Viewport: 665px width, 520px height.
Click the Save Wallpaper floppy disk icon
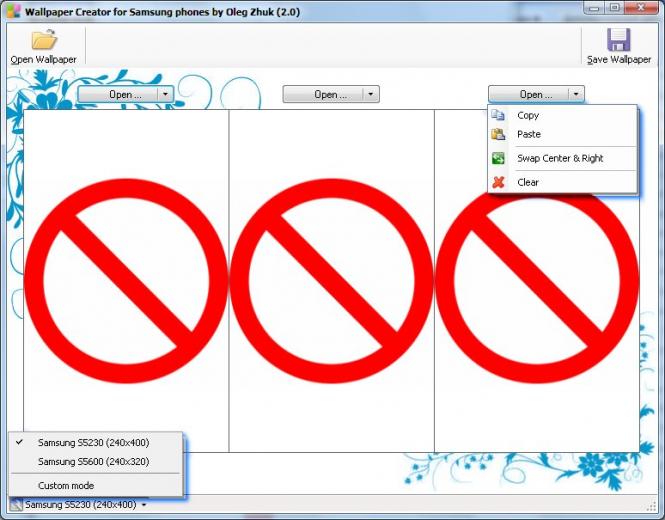(619, 39)
